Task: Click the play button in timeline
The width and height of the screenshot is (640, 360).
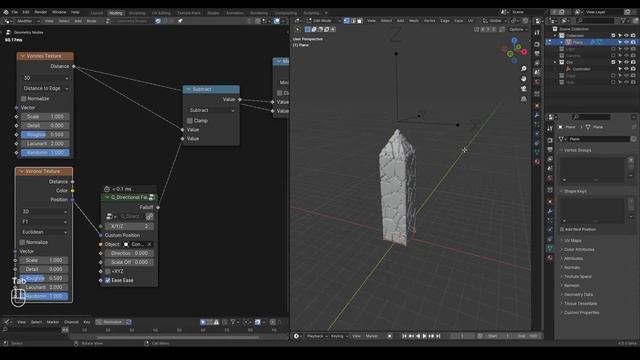Action: tap(424, 336)
